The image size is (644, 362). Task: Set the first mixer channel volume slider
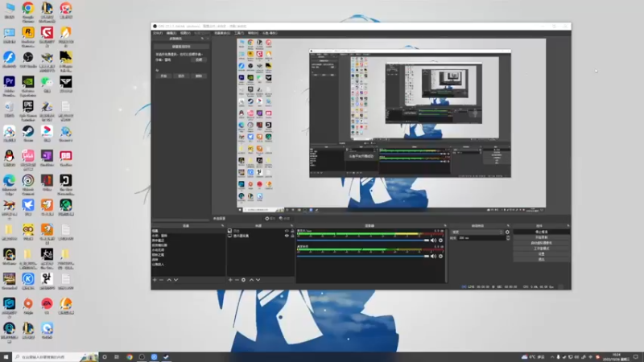click(x=363, y=241)
